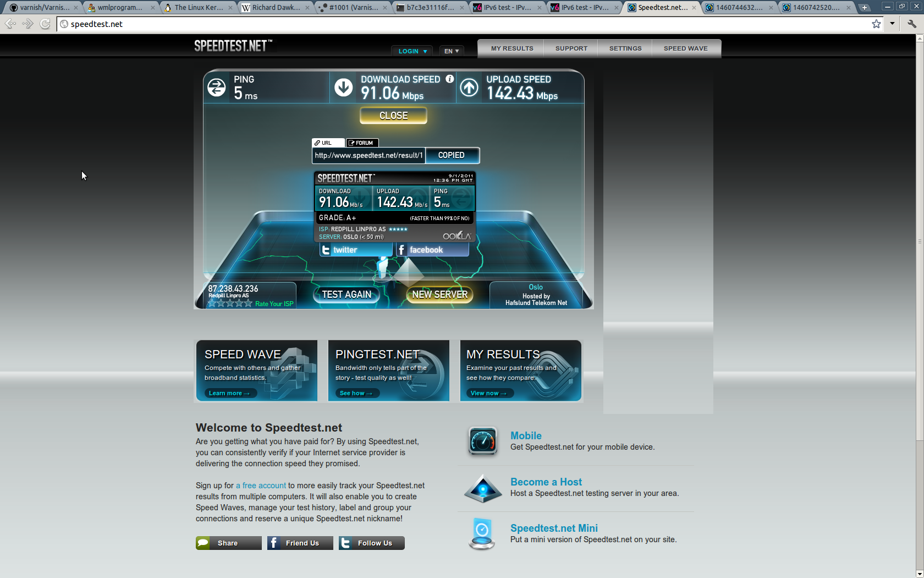Image resolution: width=924 pixels, height=578 pixels.
Task: Click View now in My Results card
Action: [489, 393]
